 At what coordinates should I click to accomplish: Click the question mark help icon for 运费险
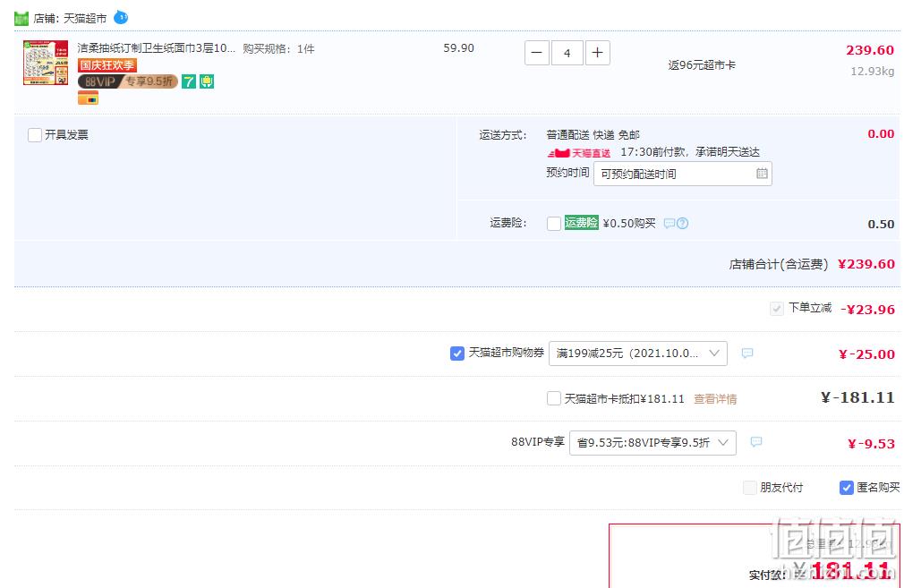[x=683, y=223]
